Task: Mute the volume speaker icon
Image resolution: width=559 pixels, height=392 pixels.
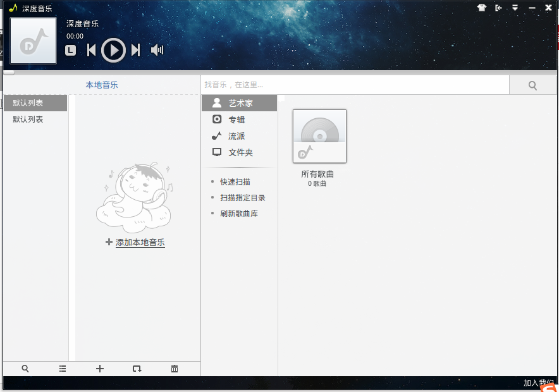Action: pos(157,50)
